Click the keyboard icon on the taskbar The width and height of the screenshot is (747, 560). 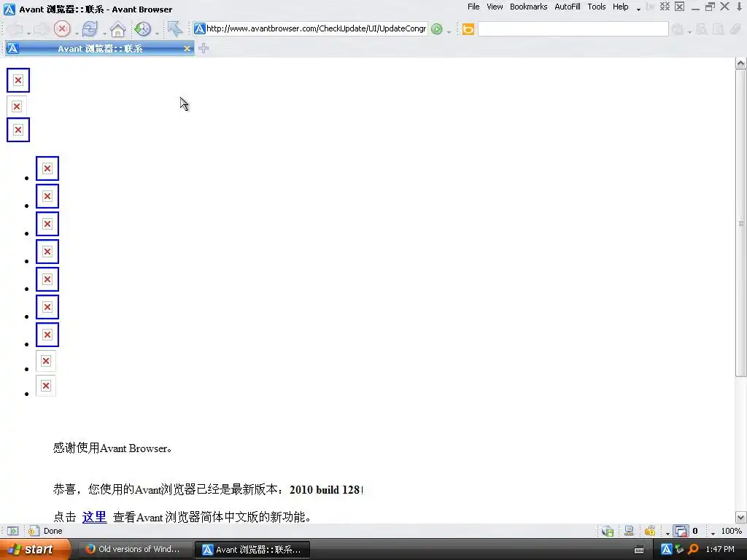pos(639,550)
